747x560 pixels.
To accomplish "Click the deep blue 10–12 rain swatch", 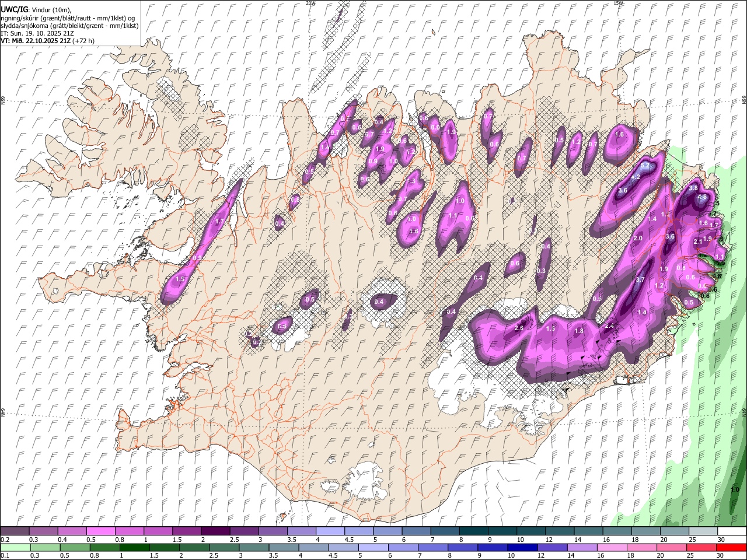I will tap(522, 547).
